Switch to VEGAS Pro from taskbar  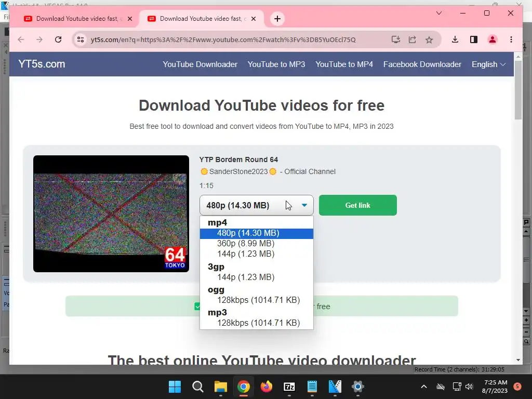335,387
